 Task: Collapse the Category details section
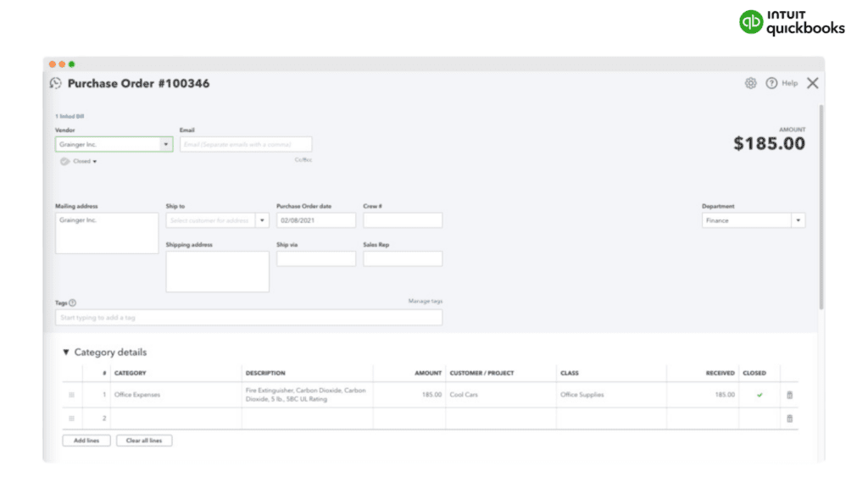(x=66, y=352)
